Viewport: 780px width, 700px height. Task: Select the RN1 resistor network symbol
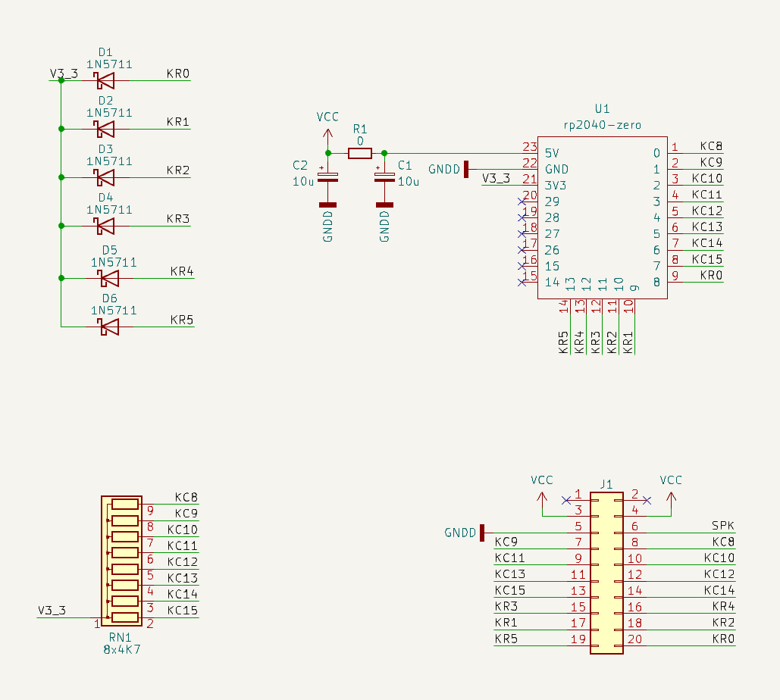coord(121,561)
